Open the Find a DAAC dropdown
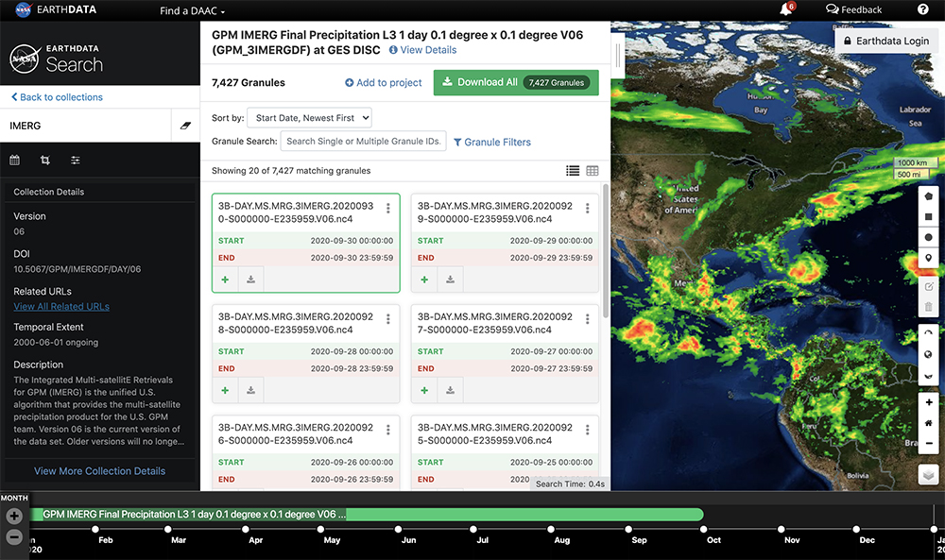The width and height of the screenshot is (945, 560). 192,10
